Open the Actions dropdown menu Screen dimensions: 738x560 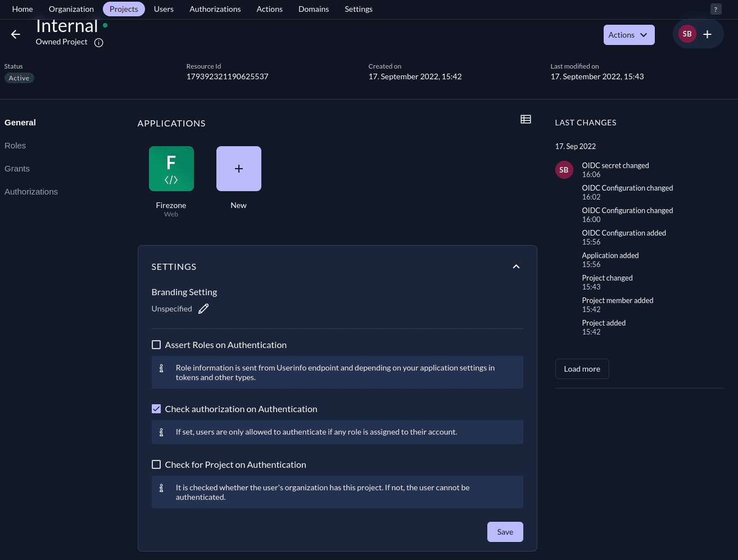[628, 34]
